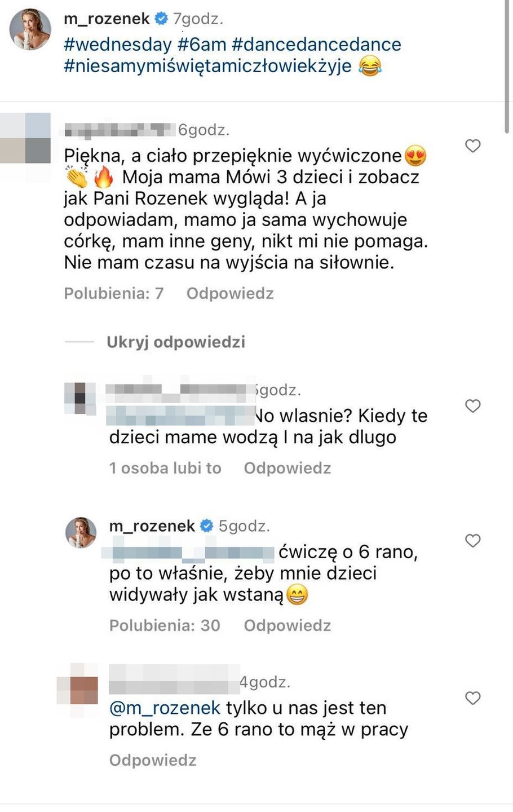Click the @m_rozenek mention in last reply
The image size is (513, 812).
[165, 708]
